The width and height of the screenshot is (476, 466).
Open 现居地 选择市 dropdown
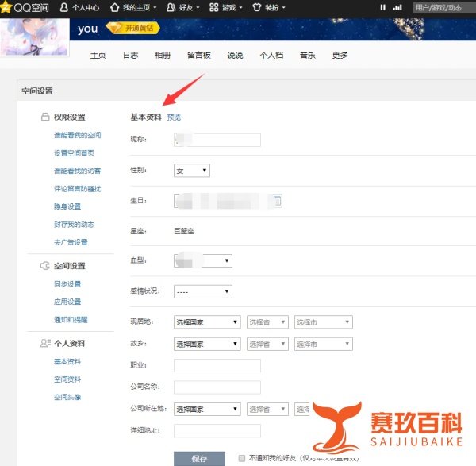coord(324,322)
